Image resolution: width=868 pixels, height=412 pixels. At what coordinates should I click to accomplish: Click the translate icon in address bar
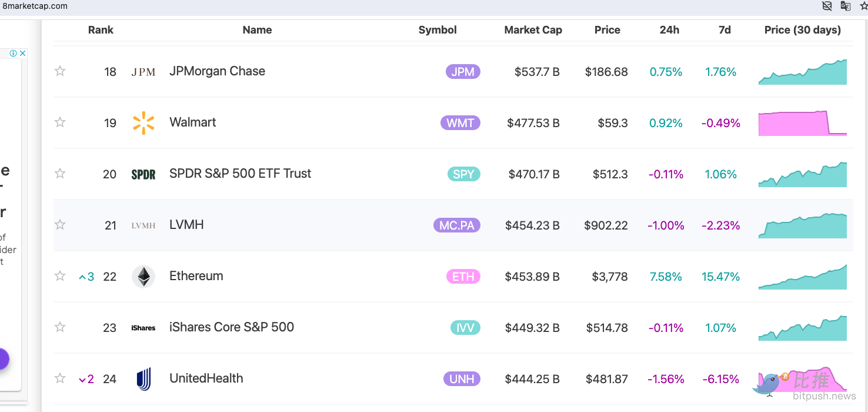pos(845,6)
